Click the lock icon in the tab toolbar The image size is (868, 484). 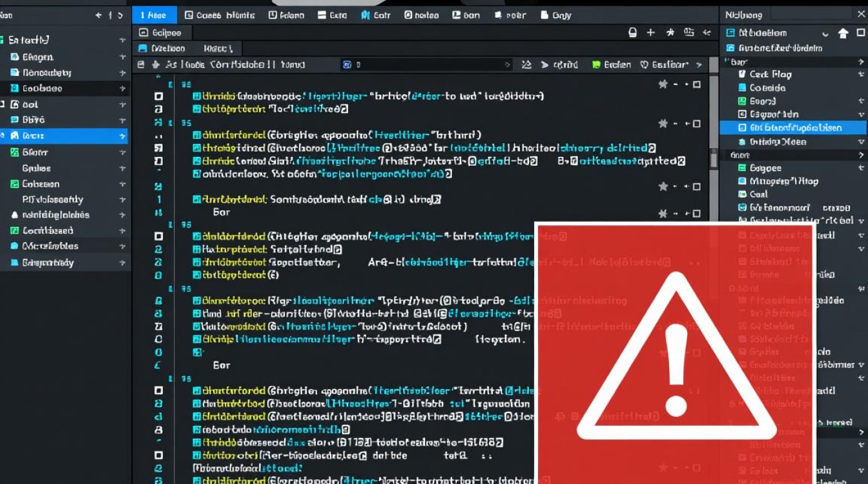(x=633, y=32)
